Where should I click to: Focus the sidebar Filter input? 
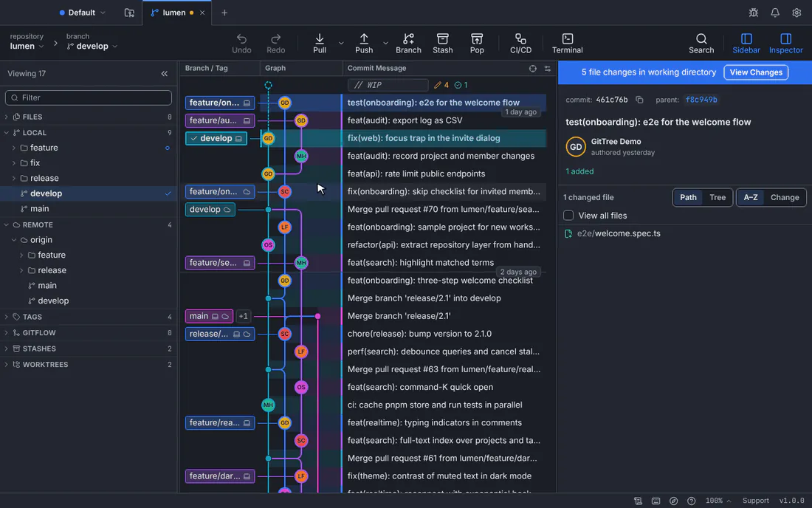point(89,97)
